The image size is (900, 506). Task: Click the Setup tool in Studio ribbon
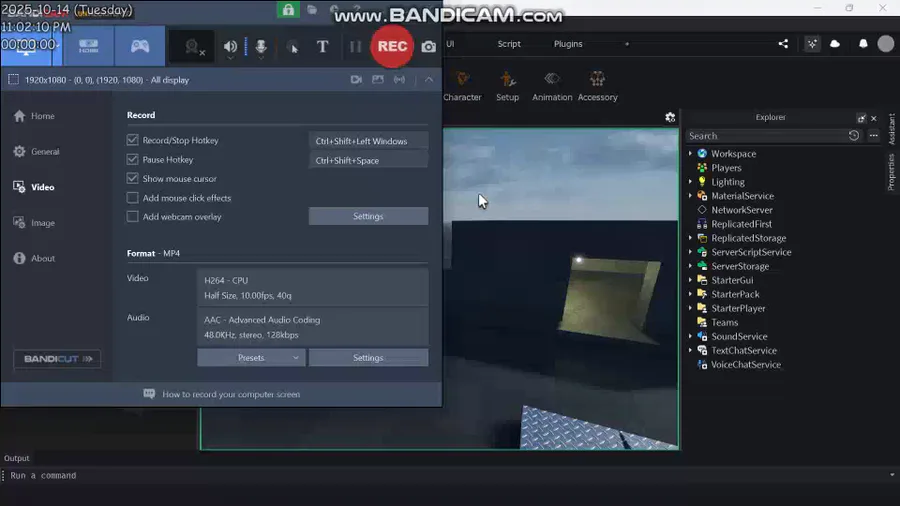(x=507, y=86)
